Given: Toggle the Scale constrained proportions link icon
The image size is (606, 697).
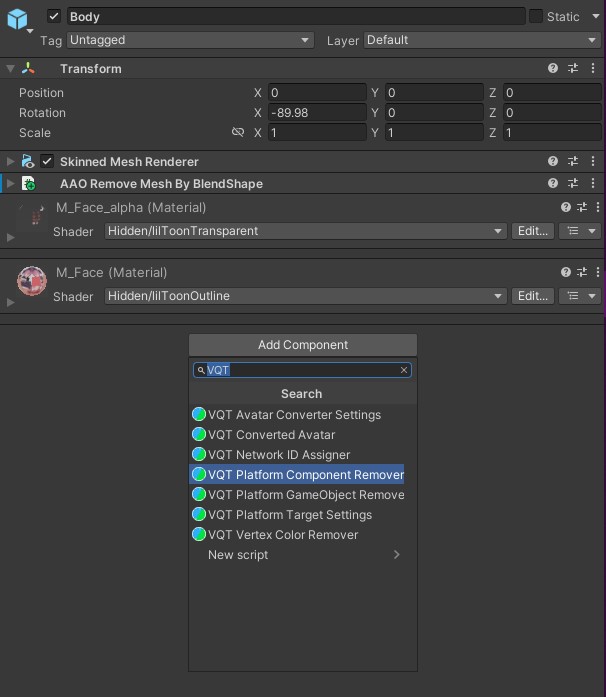Looking at the screenshot, I should tap(238, 132).
